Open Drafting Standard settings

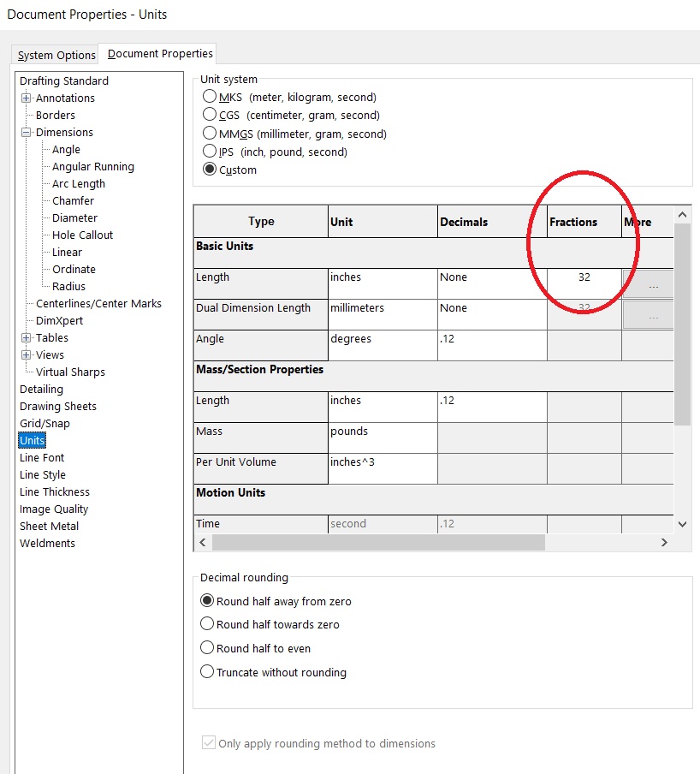click(x=64, y=81)
